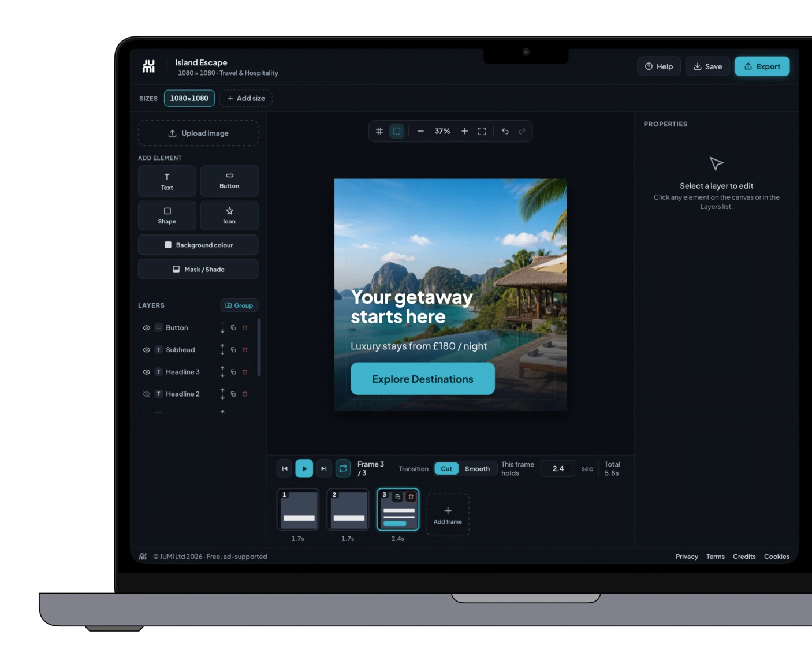Zoom out with the minus icon

(420, 131)
